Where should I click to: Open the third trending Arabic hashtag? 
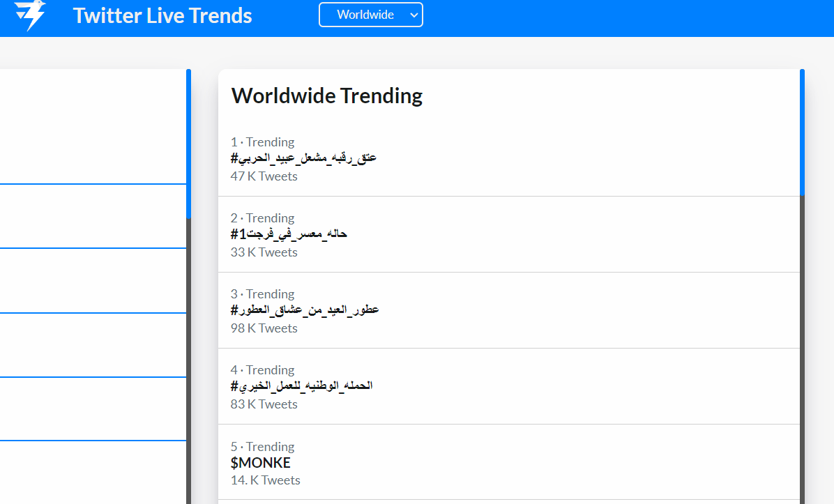coord(304,310)
